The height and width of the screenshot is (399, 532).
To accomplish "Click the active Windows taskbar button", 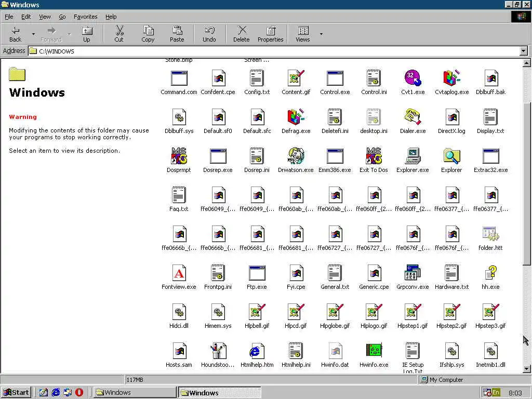I will 220,393.
